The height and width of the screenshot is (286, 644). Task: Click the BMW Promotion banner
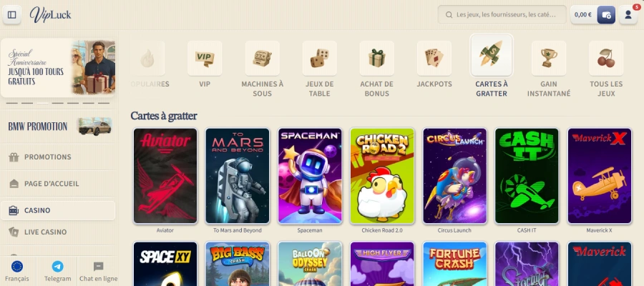(x=58, y=127)
